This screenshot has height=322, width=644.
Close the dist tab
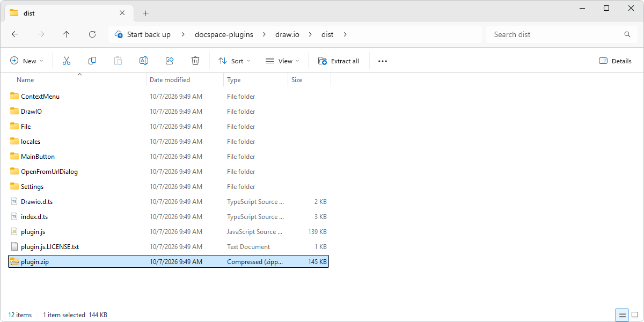[x=122, y=13]
